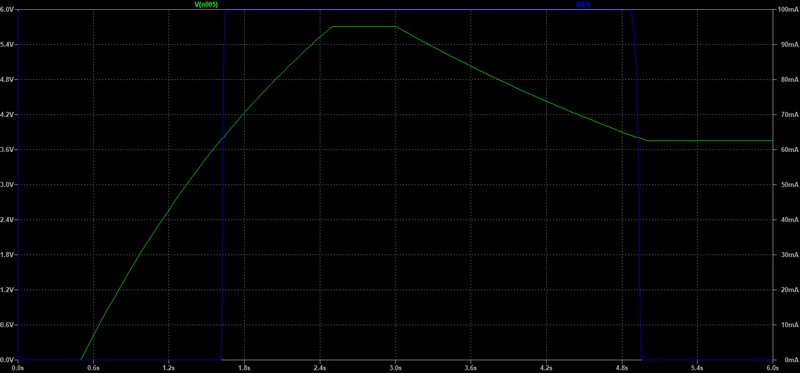Click the blue trace's falling edge near 4.9s

(637, 185)
